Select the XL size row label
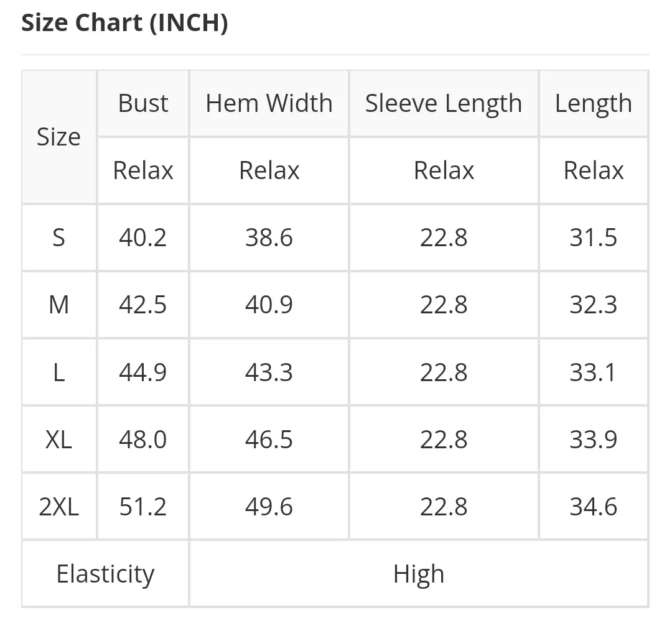This screenshot has height=618, width=672. tap(58, 440)
